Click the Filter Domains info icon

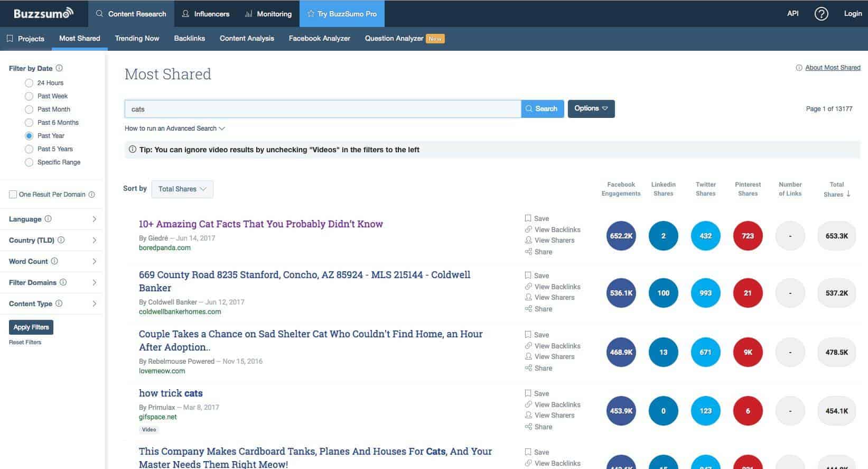point(63,282)
